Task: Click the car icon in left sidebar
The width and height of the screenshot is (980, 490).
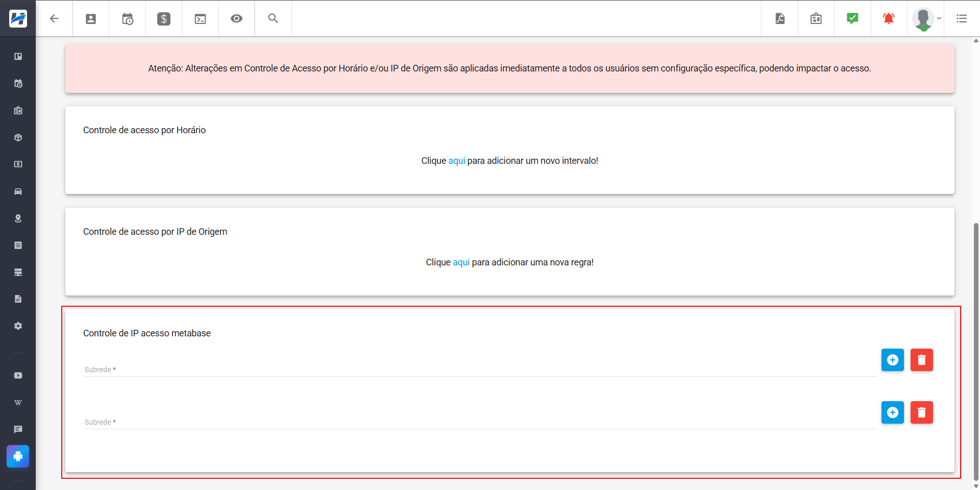Action: (18, 191)
